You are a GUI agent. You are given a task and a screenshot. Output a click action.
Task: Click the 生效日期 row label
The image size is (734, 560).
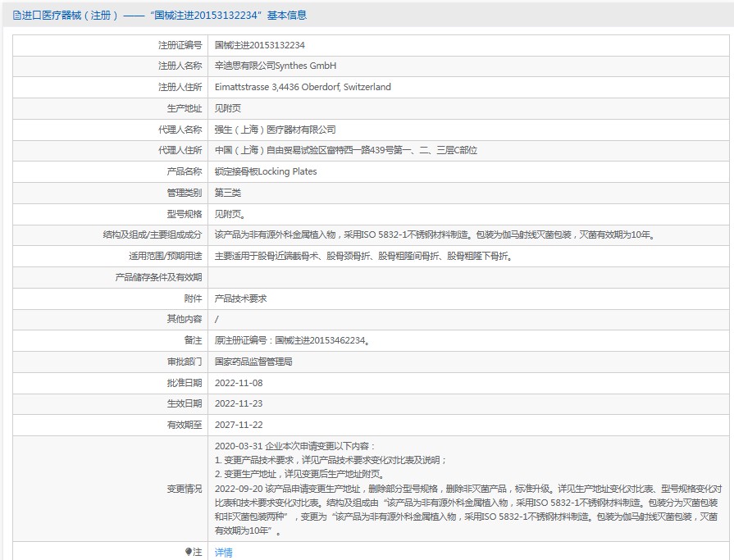coord(185,403)
